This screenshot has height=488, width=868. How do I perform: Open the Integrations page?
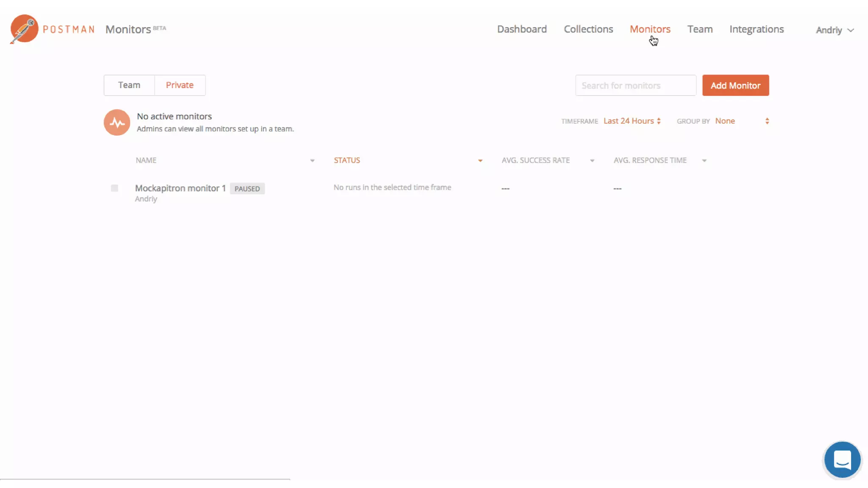(757, 29)
